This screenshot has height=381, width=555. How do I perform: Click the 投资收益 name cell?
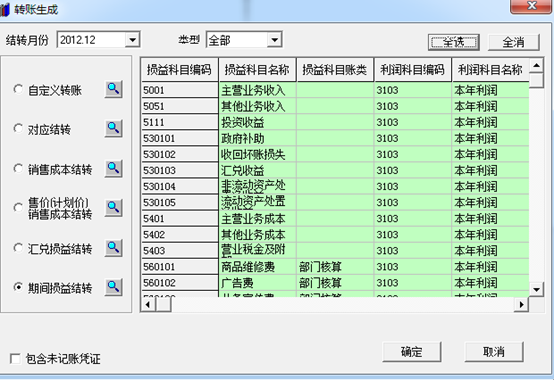click(258, 122)
